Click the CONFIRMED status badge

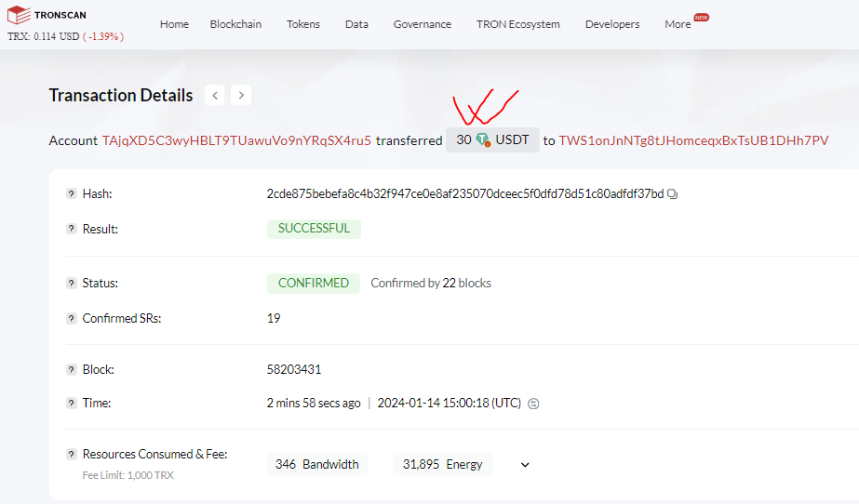314,283
